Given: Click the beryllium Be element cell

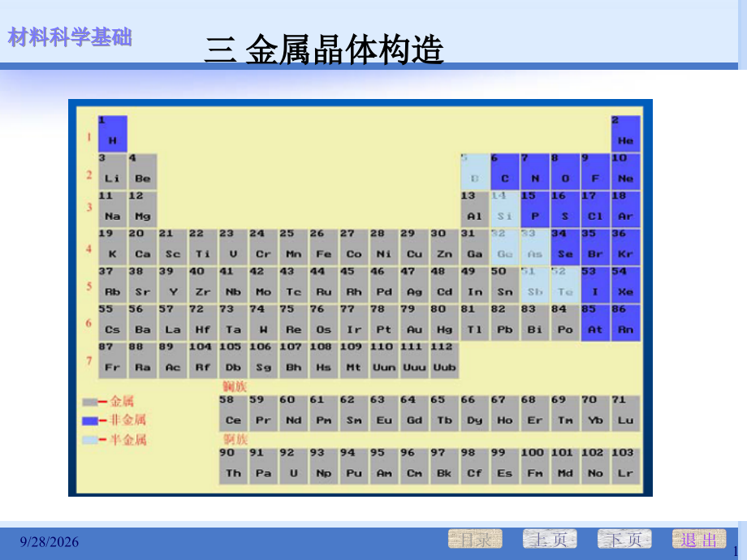Looking at the screenshot, I should point(142,172).
